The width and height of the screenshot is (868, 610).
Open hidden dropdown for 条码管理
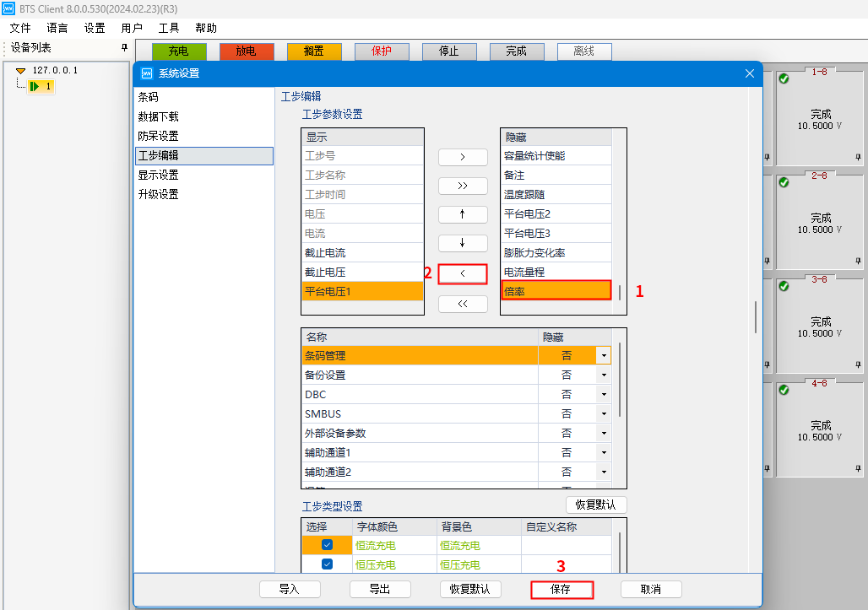click(604, 355)
